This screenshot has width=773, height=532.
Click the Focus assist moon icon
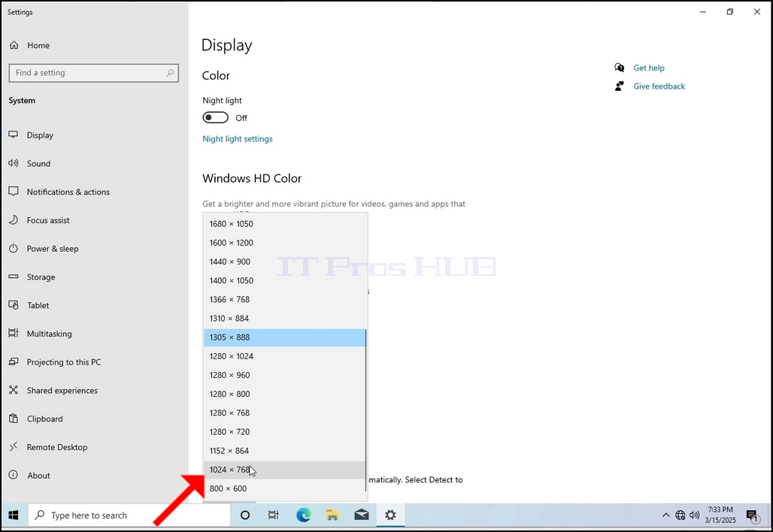click(x=14, y=219)
